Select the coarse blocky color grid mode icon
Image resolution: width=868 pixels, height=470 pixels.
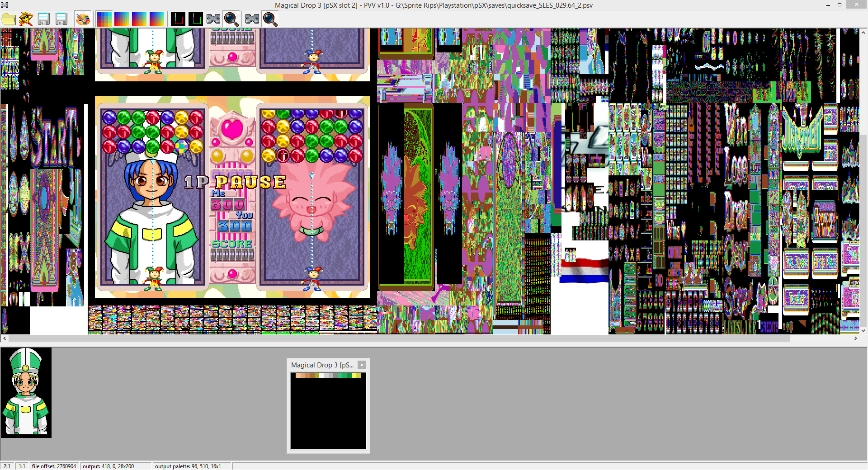(x=104, y=19)
